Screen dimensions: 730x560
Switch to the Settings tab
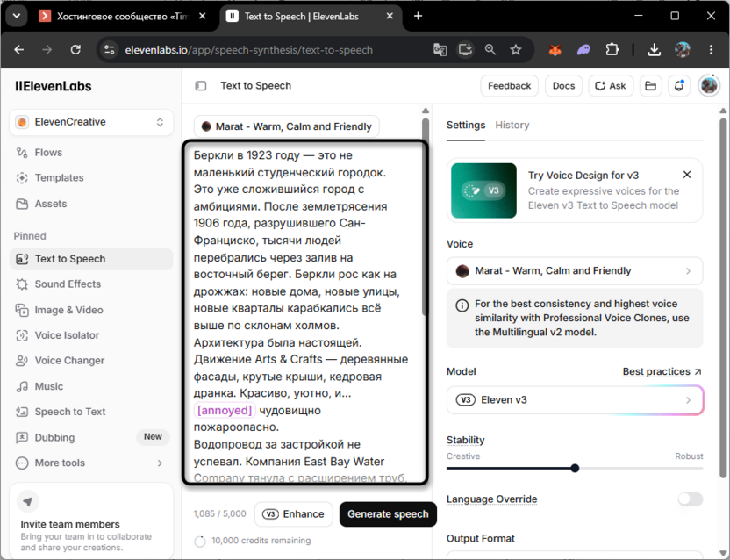click(x=466, y=125)
